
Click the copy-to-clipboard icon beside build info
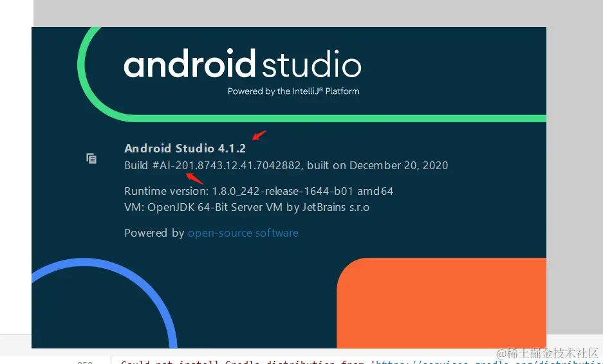pos(91,158)
